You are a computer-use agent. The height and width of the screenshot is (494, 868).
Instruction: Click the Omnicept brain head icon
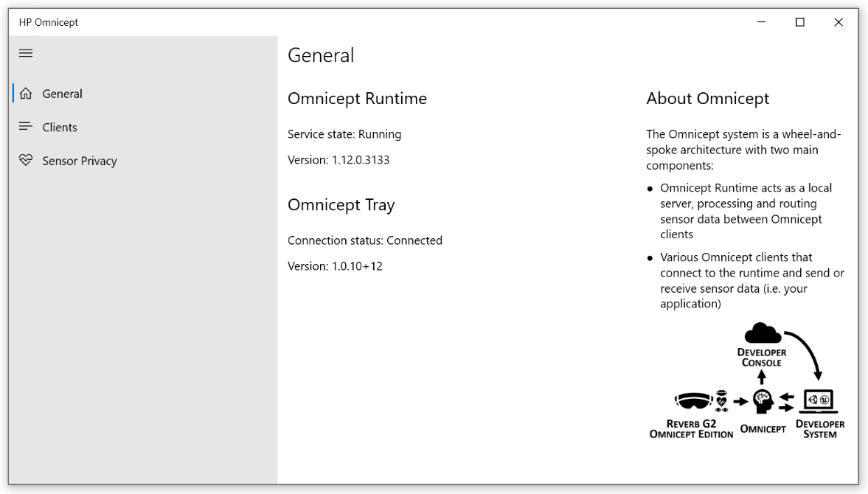click(x=762, y=402)
